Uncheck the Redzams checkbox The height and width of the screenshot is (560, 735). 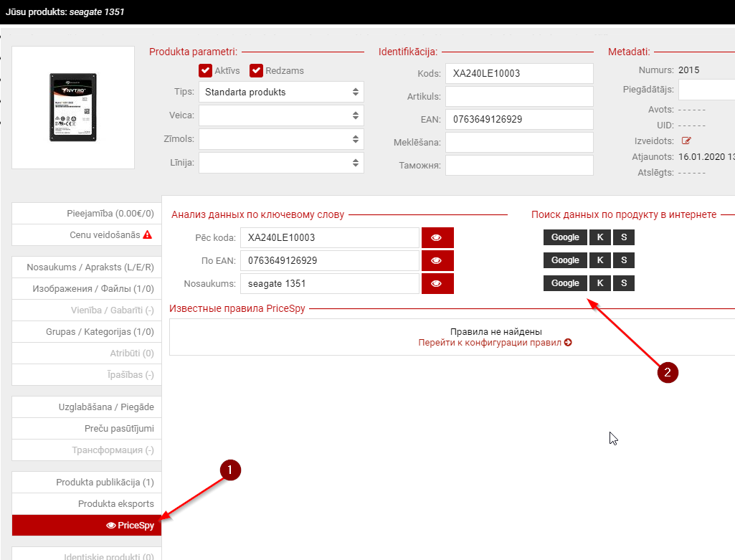click(256, 70)
